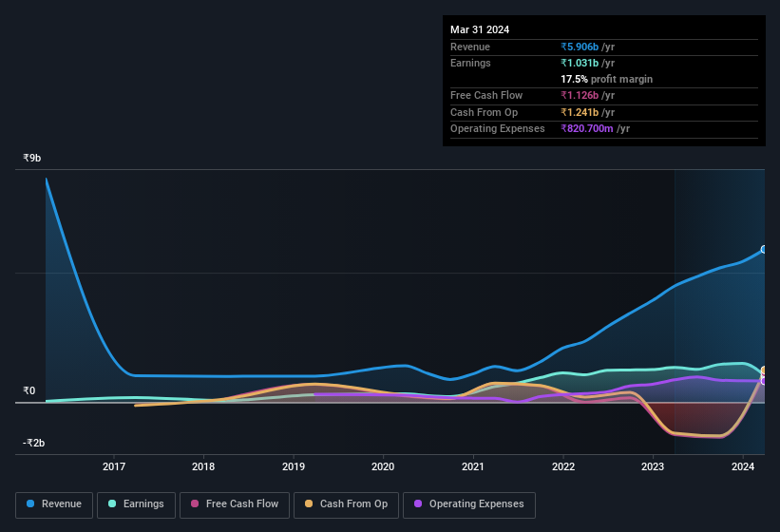The width and height of the screenshot is (780, 532).
Task: Click the ₹0 y-axis label
Action: click(x=29, y=390)
